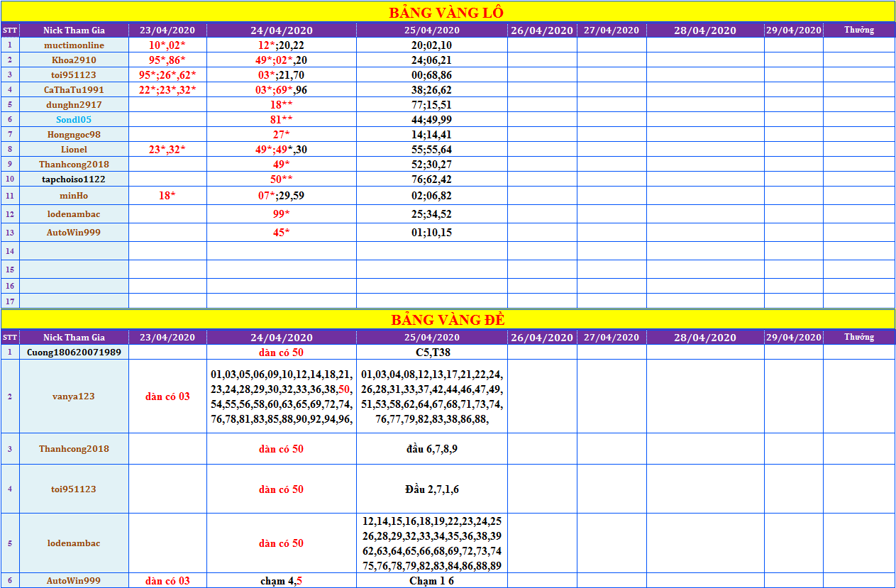
Task: Select nickname cell 'Sondl05'
Action: point(74,119)
